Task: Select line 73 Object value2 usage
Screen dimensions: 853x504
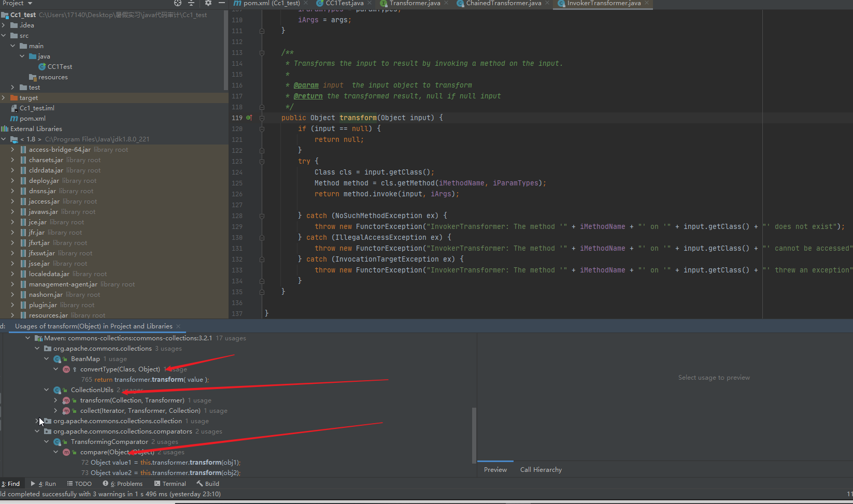Action: coord(161,473)
